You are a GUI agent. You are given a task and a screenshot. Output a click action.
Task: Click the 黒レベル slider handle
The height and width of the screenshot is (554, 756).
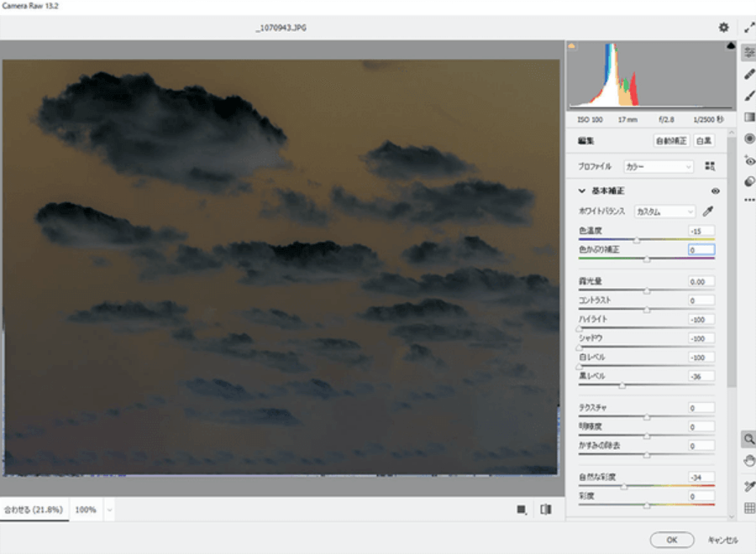[x=622, y=385]
